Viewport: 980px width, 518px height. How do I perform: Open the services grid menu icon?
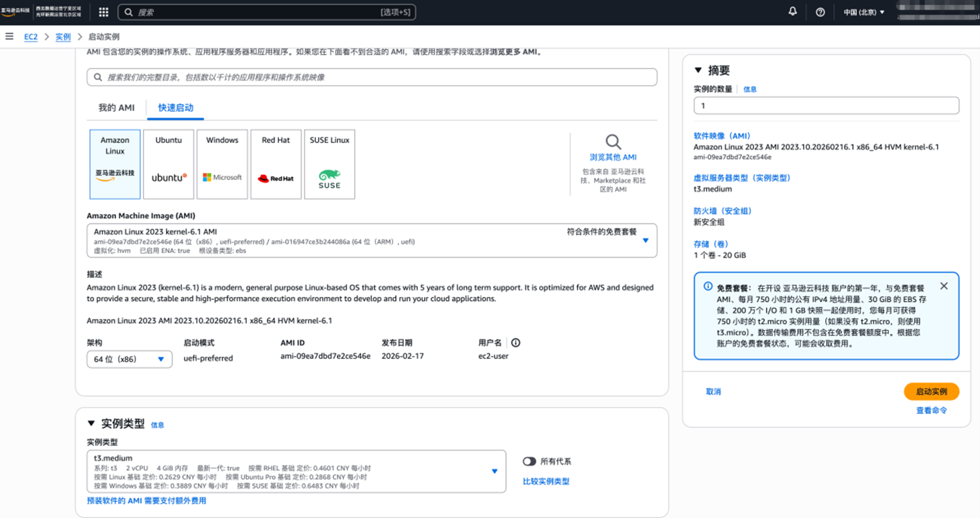point(103,12)
